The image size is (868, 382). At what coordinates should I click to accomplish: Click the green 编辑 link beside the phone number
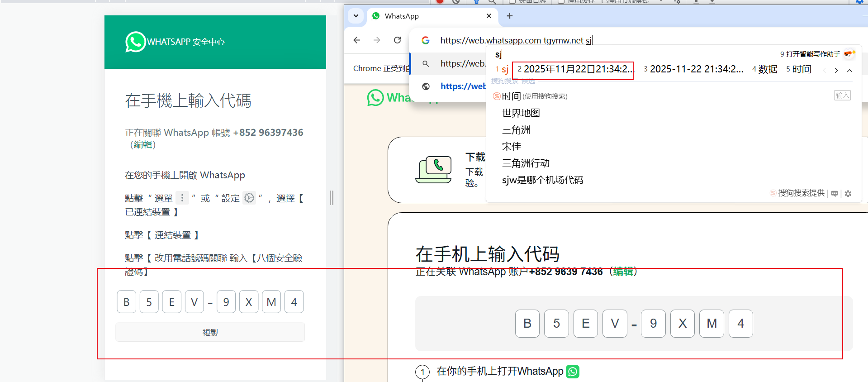tap(623, 272)
